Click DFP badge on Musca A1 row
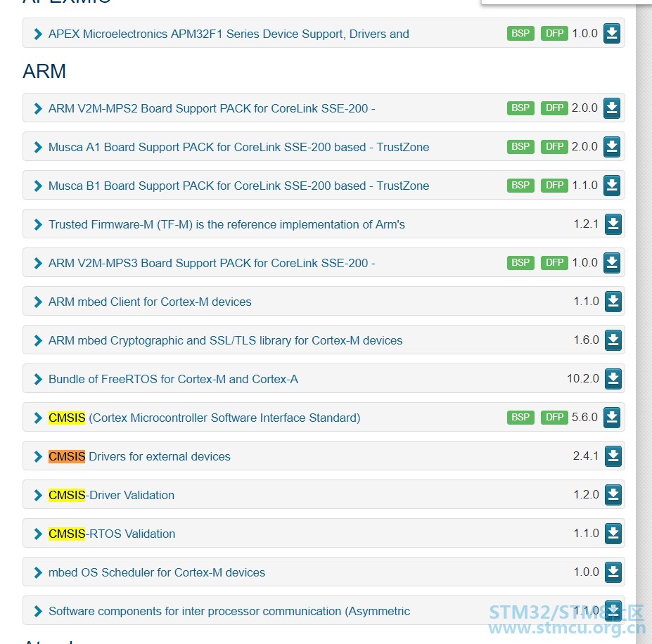Image resolution: width=652 pixels, height=644 pixels. tap(554, 147)
